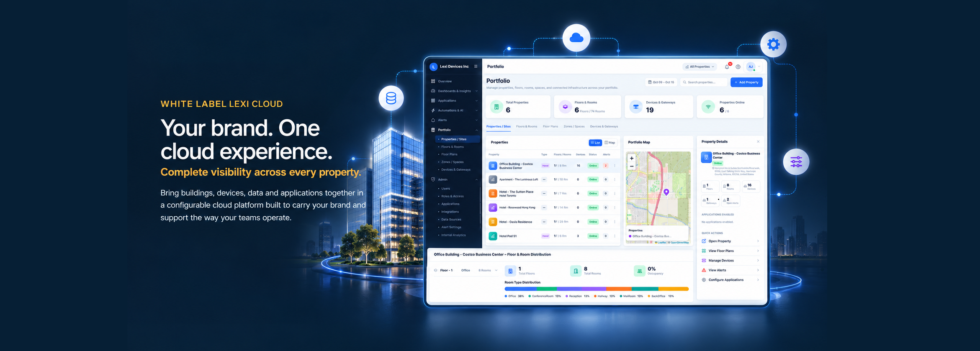Screen dimensions: 980x351
Task: Open the All Properties dropdown
Action: coord(700,67)
